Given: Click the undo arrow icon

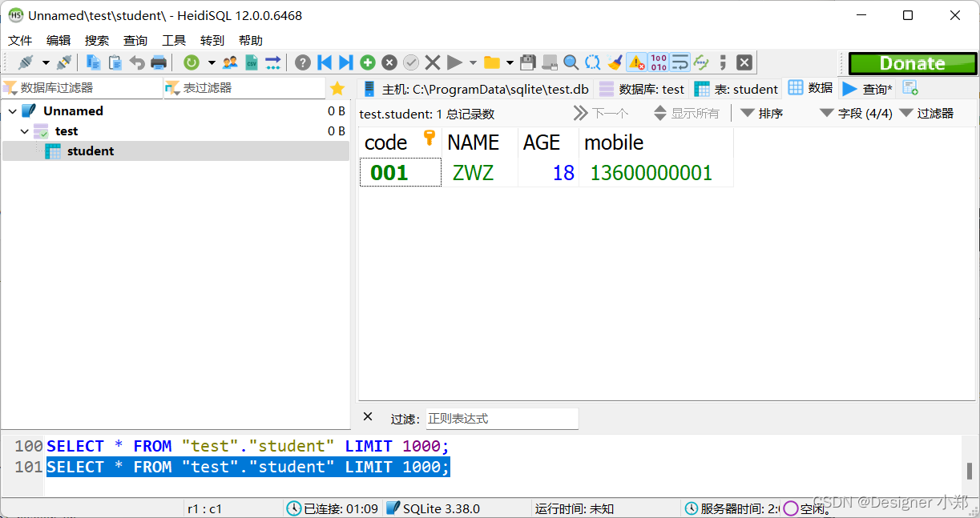Looking at the screenshot, I should [x=137, y=62].
